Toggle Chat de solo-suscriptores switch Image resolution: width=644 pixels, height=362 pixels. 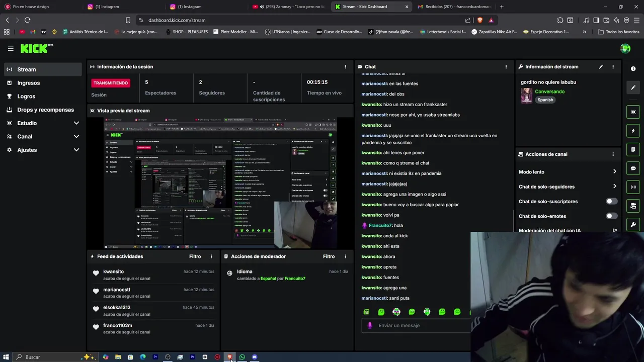point(611,201)
